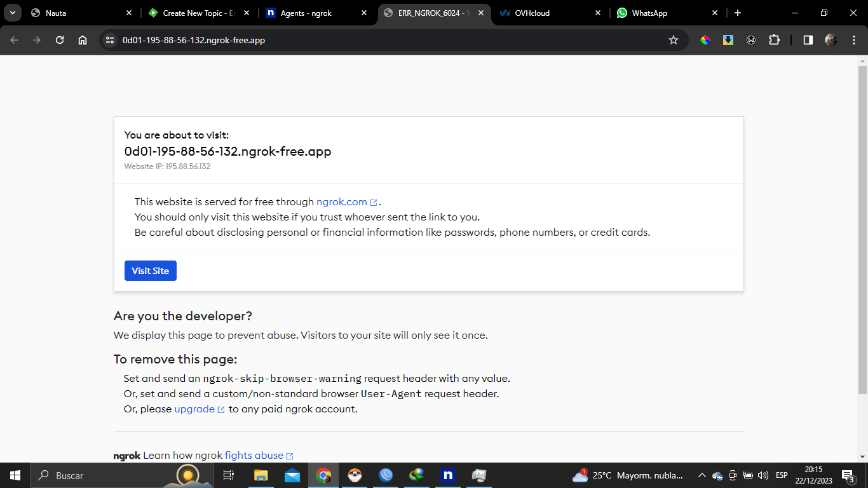The width and height of the screenshot is (868, 488).
Task: Follow the upgrade link
Action: [x=200, y=409]
